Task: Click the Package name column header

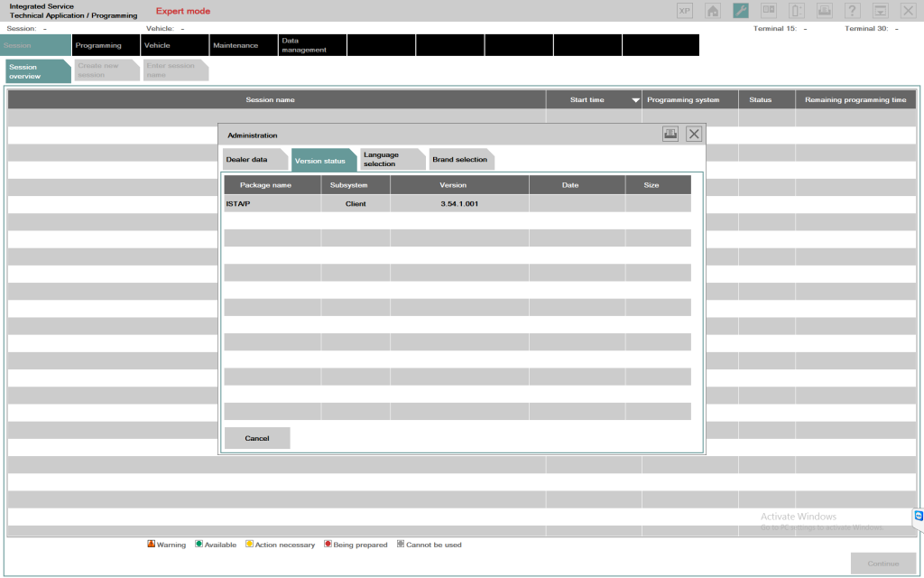Action: [273, 184]
